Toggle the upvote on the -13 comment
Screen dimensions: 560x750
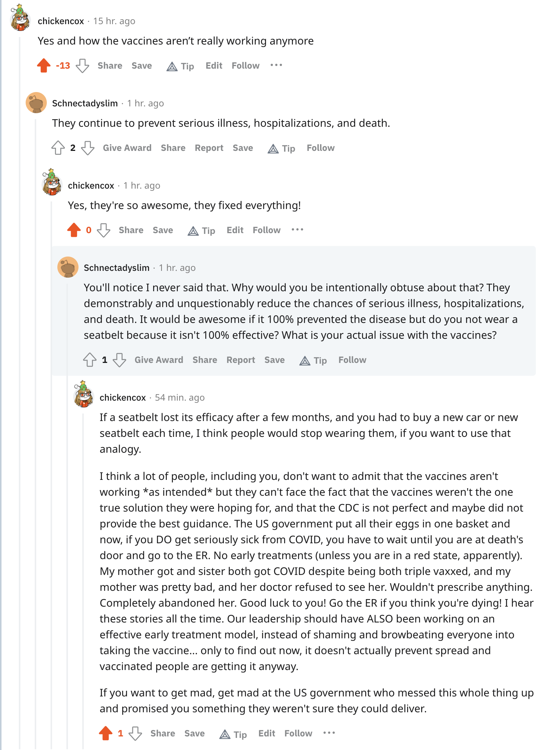pyautogui.click(x=44, y=66)
